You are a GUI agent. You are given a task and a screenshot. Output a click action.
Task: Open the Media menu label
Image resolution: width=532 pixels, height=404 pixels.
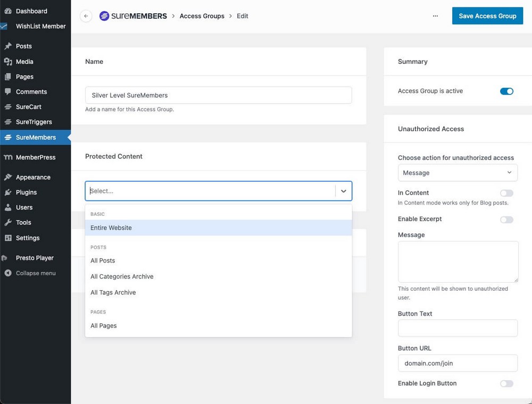pos(24,62)
